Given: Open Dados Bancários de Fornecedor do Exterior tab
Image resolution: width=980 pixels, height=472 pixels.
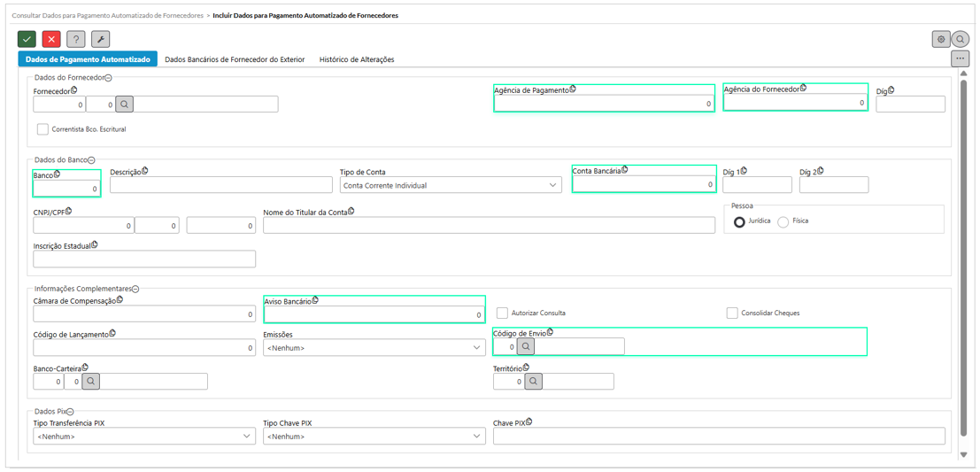Looking at the screenshot, I should [235, 59].
